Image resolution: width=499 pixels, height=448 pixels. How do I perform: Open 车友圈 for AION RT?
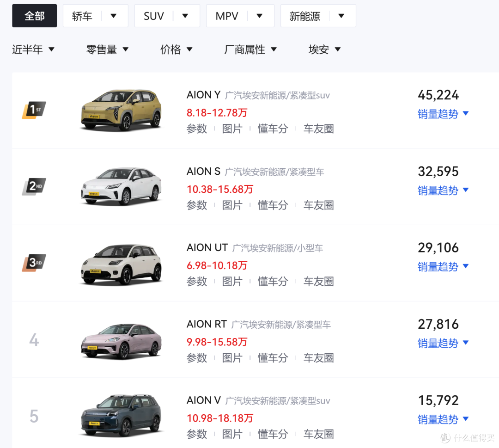pyautogui.click(x=318, y=357)
